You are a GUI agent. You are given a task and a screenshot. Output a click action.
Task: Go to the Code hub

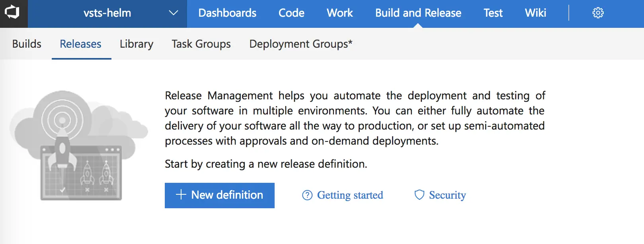pos(291,13)
